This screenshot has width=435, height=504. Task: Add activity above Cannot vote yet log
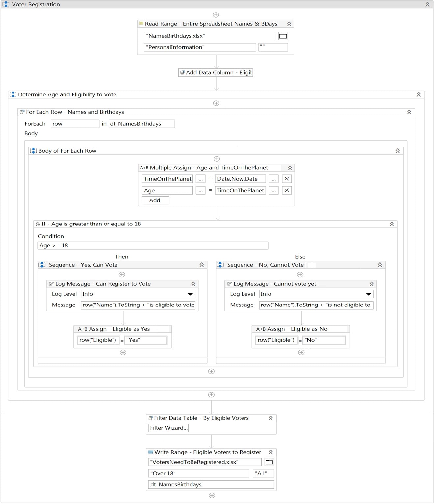pyautogui.click(x=300, y=275)
